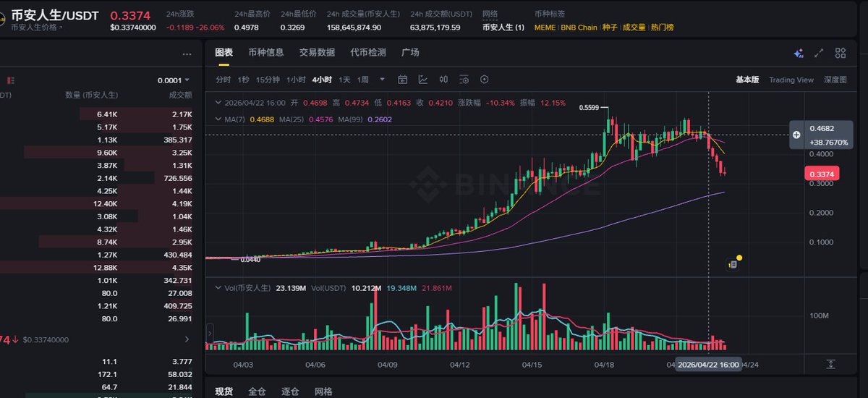Open the 交易数据 tab

[x=317, y=53]
